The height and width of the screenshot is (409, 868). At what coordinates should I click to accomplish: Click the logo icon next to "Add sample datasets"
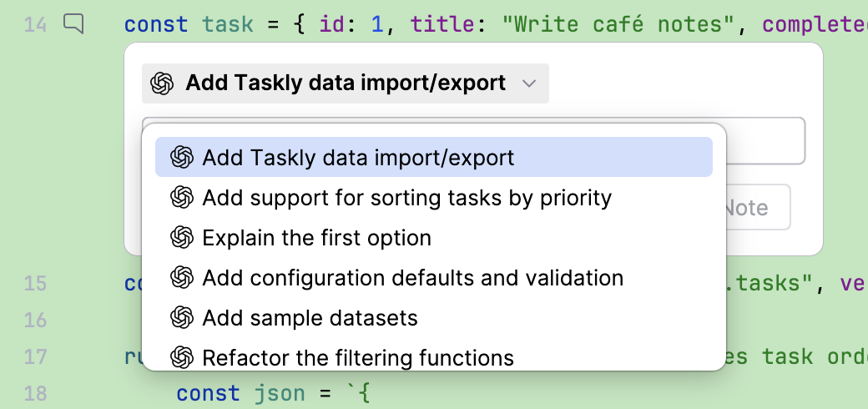(x=182, y=318)
